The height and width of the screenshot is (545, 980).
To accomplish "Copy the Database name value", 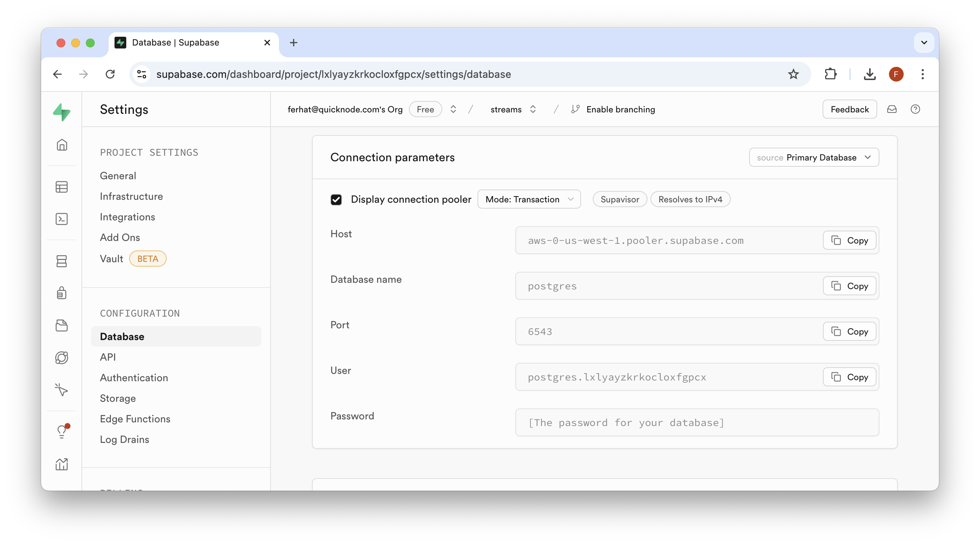I will [849, 286].
